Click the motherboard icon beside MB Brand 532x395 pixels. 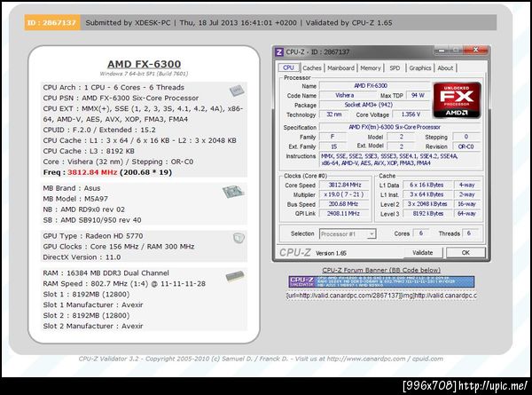[x=233, y=192]
